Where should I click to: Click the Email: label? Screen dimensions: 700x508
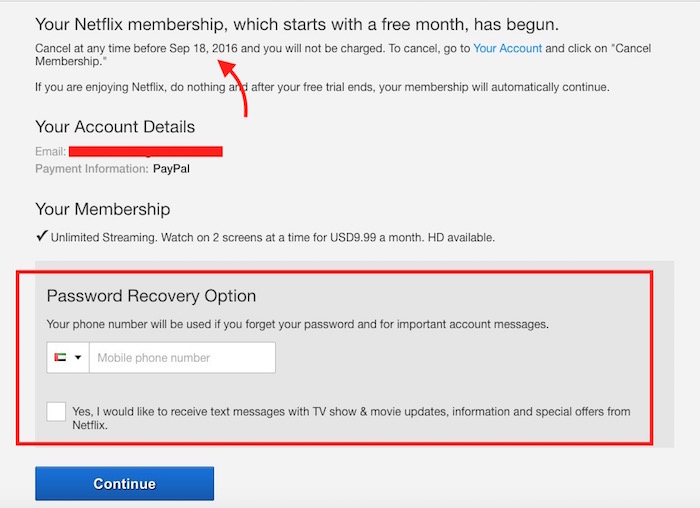coord(51,152)
